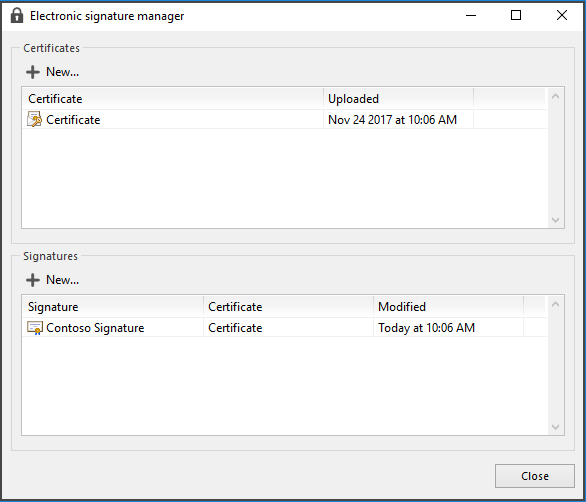Add a New signature
Screen dimensions: 586x502
(53, 280)
